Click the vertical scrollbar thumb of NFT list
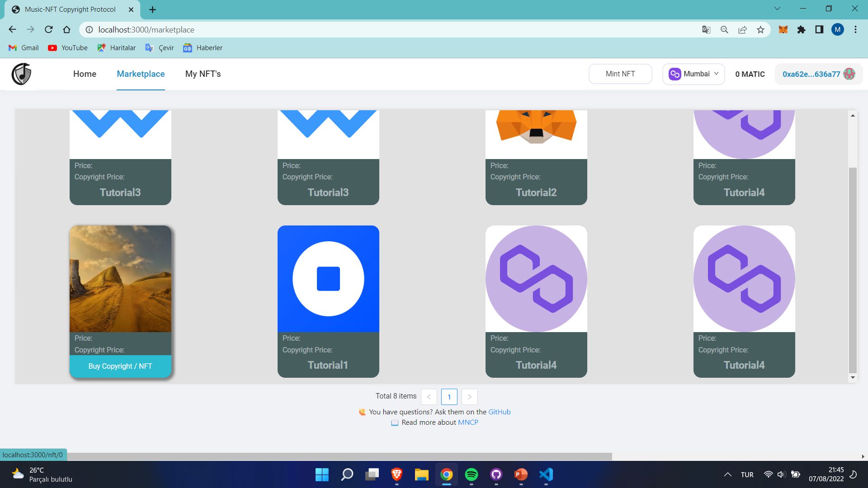 (853, 270)
